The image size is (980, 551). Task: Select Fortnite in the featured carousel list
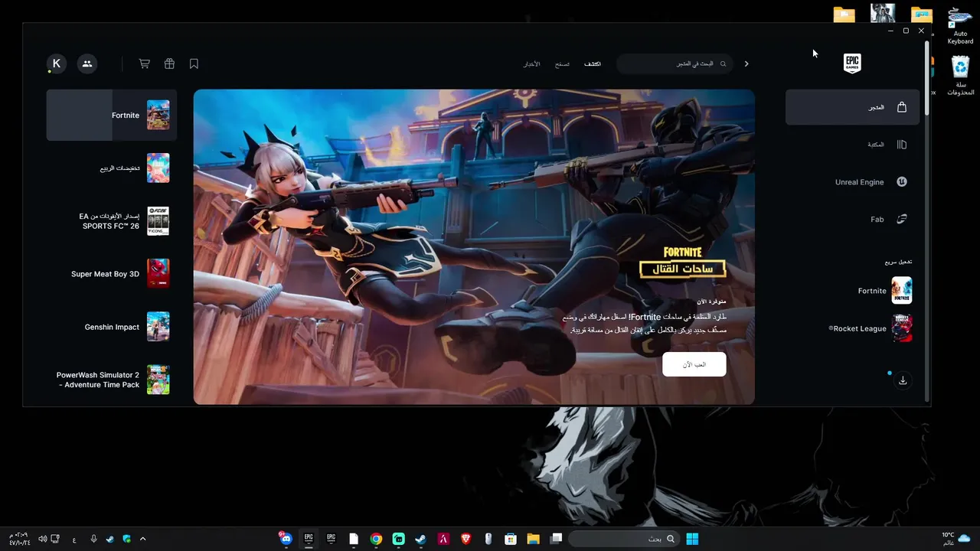112,115
